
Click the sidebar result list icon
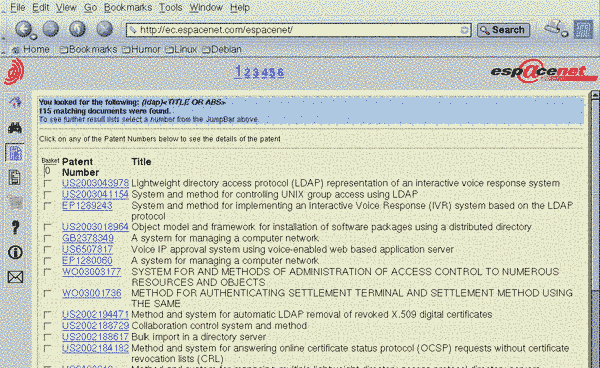[x=15, y=153]
